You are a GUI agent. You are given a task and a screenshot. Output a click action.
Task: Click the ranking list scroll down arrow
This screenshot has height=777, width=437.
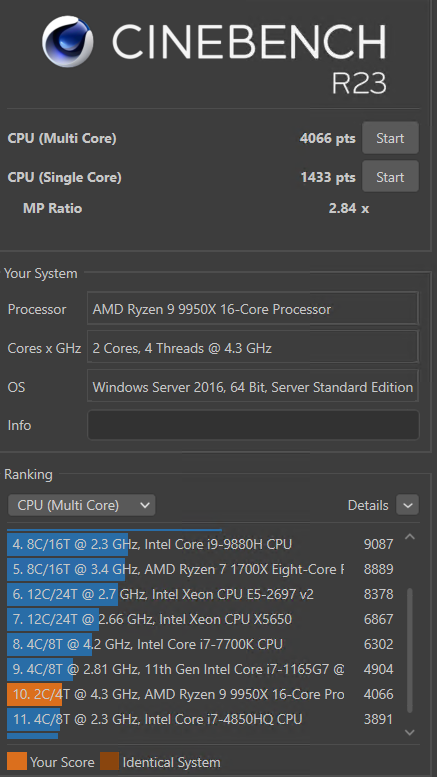tap(410, 732)
